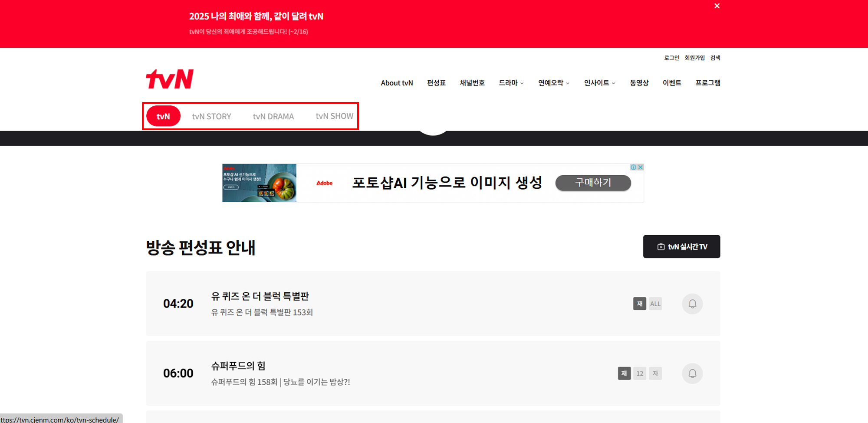This screenshot has height=423, width=868.
Task: Expand the 인사이트 dropdown menu
Action: click(598, 83)
